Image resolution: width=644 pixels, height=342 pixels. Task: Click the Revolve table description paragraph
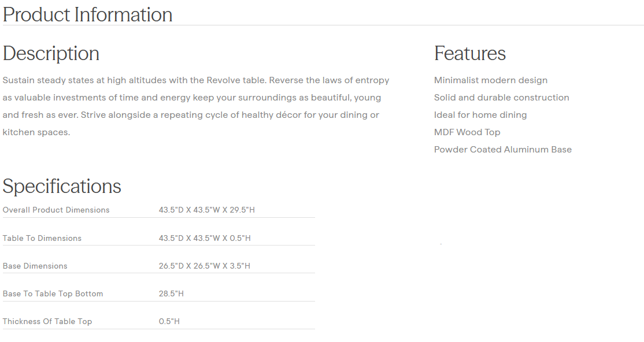(196, 106)
